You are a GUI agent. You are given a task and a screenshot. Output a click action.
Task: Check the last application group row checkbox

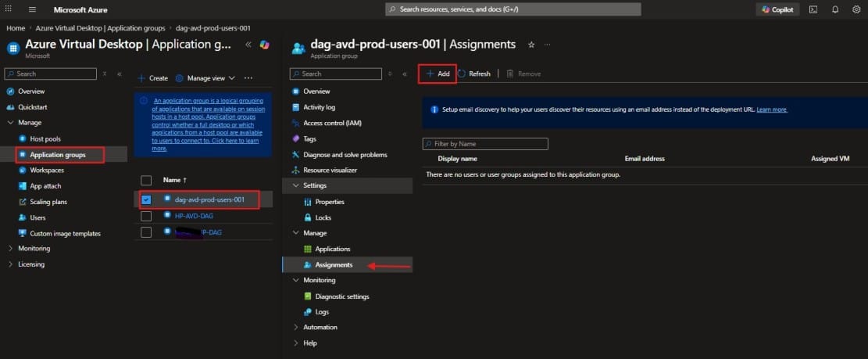(x=146, y=232)
